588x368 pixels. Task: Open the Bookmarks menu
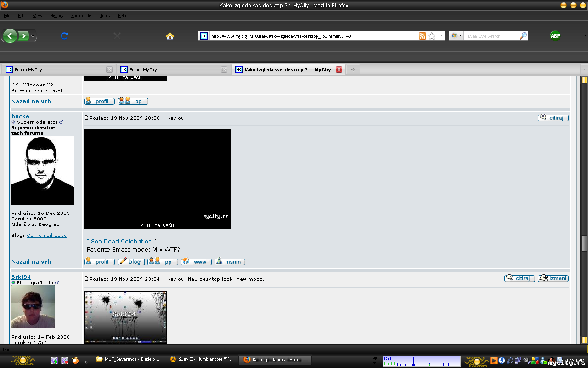click(x=82, y=16)
